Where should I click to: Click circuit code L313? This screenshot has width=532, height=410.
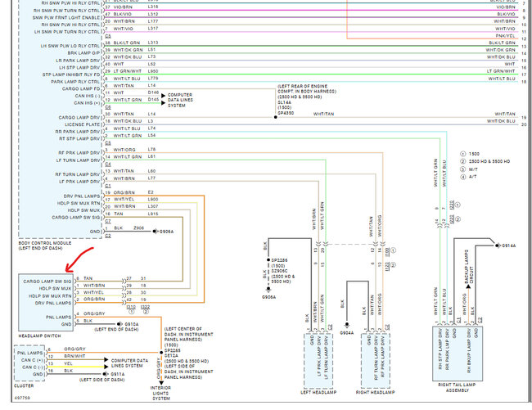[x=153, y=43]
